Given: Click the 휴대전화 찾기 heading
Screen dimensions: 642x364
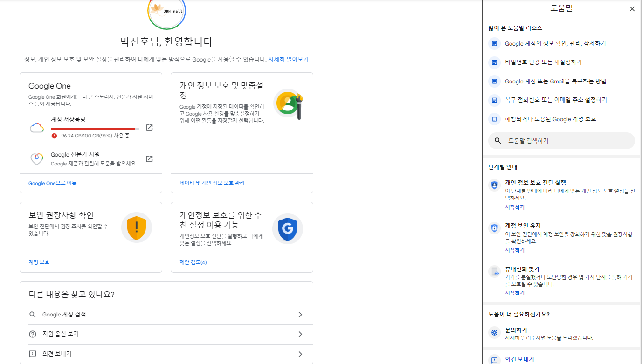Looking at the screenshot, I should coord(522,269).
